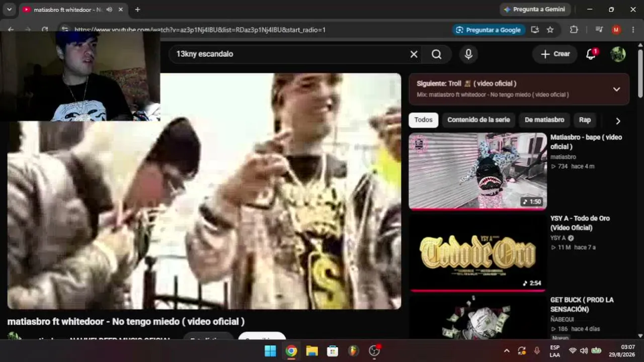Click the video title 'No tengo miedo'
Screen dimensions: 644x362
[126, 321]
